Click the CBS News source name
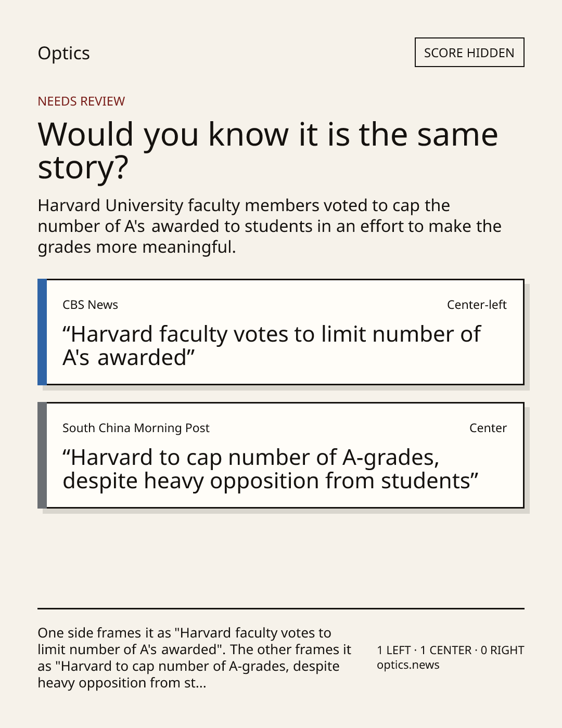This screenshot has width=562, height=728. 90,305
